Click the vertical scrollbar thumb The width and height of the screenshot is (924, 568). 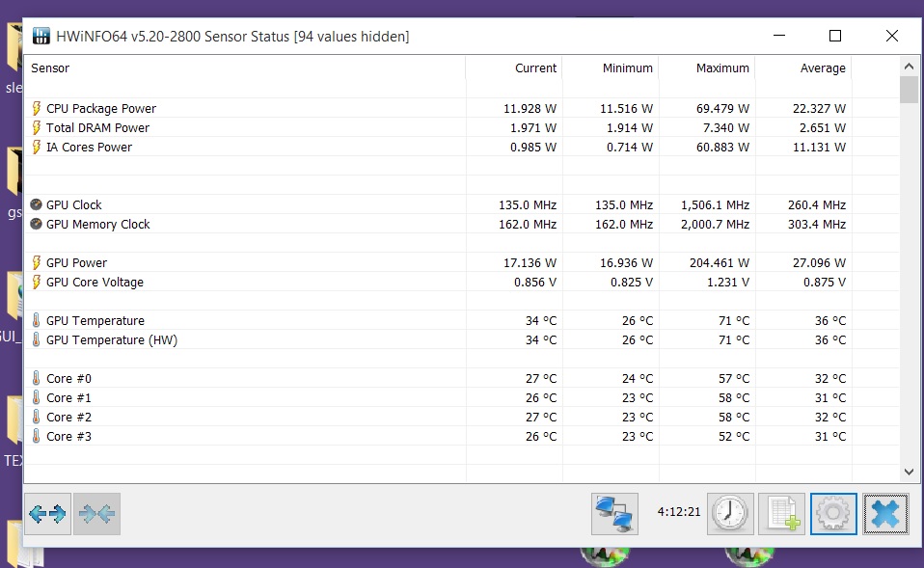tap(909, 90)
